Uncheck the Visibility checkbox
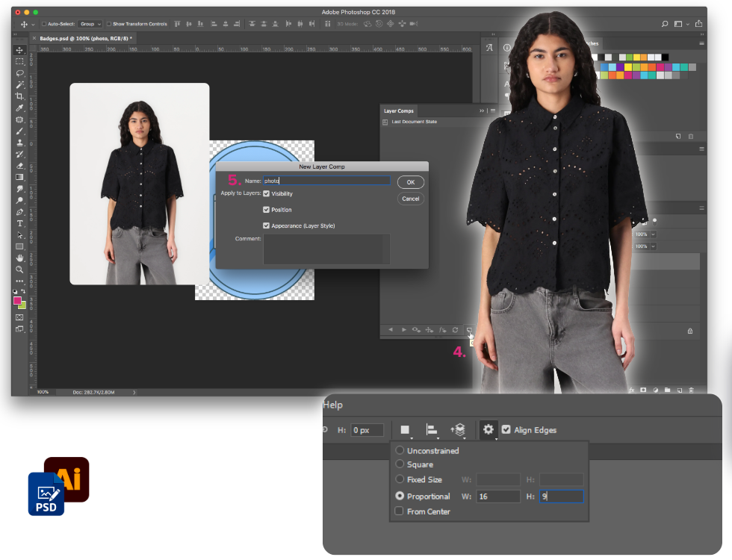The width and height of the screenshot is (732, 560). point(266,193)
